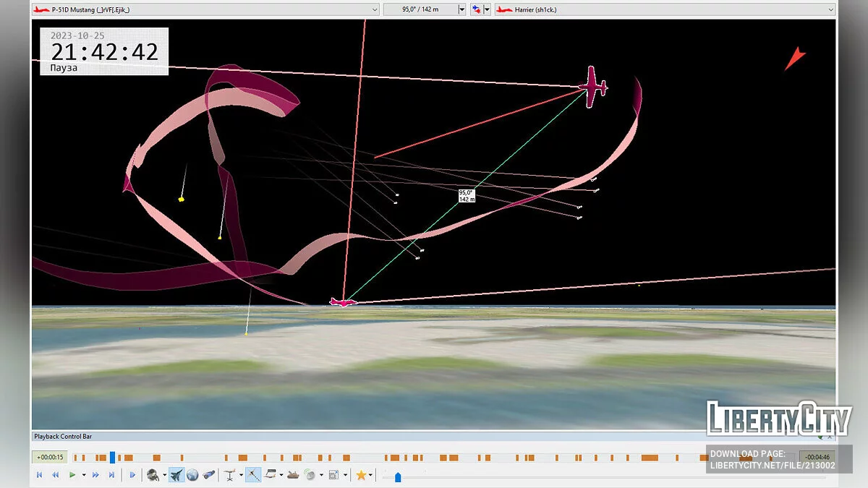Click the 21:42:42 clock display
868x488 pixels.
pos(104,52)
